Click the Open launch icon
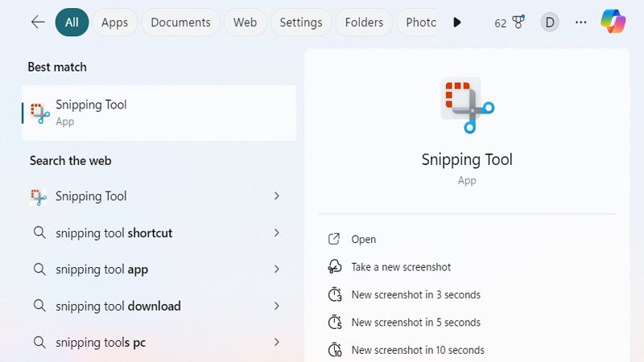 point(334,239)
